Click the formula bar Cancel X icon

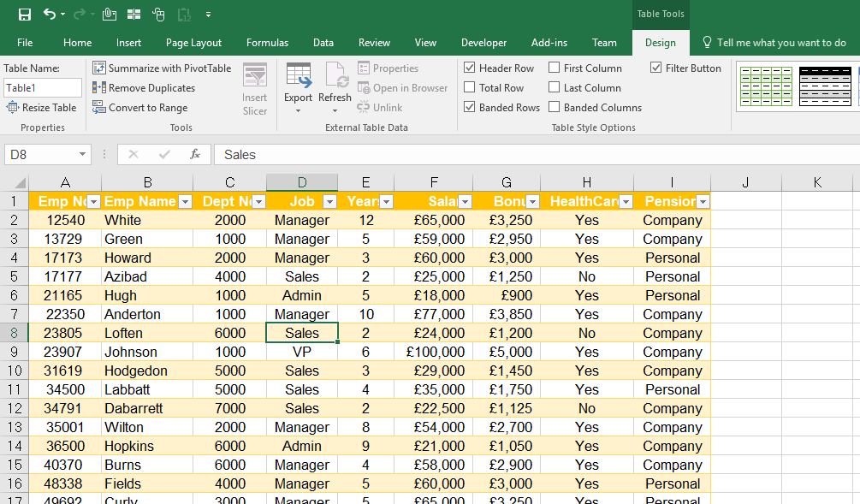click(133, 155)
